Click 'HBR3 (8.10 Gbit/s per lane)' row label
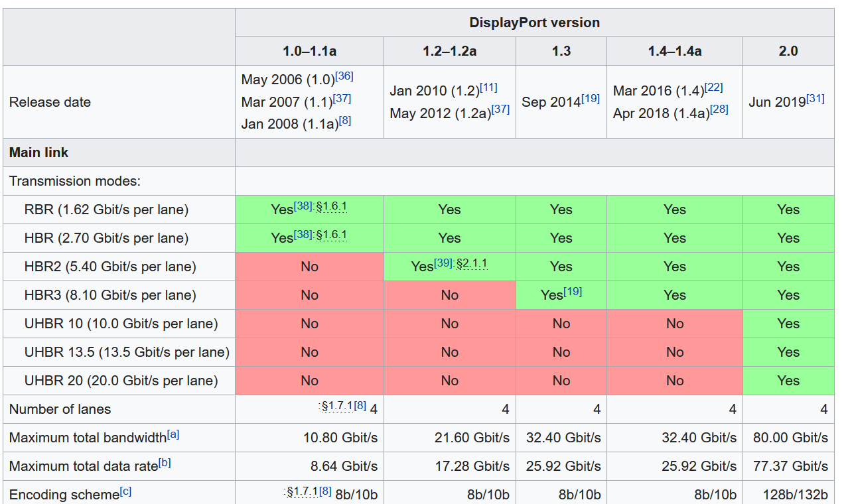This screenshot has width=848, height=504. click(x=111, y=295)
